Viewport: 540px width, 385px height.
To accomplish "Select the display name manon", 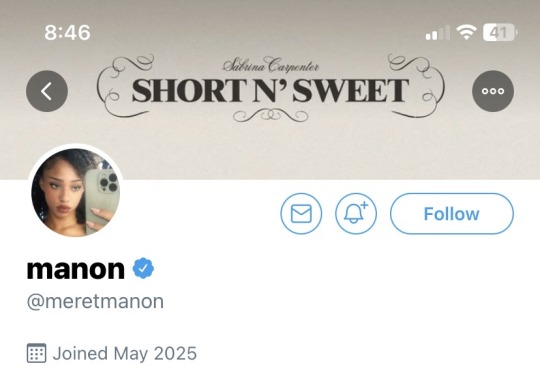I will [76, 269].
